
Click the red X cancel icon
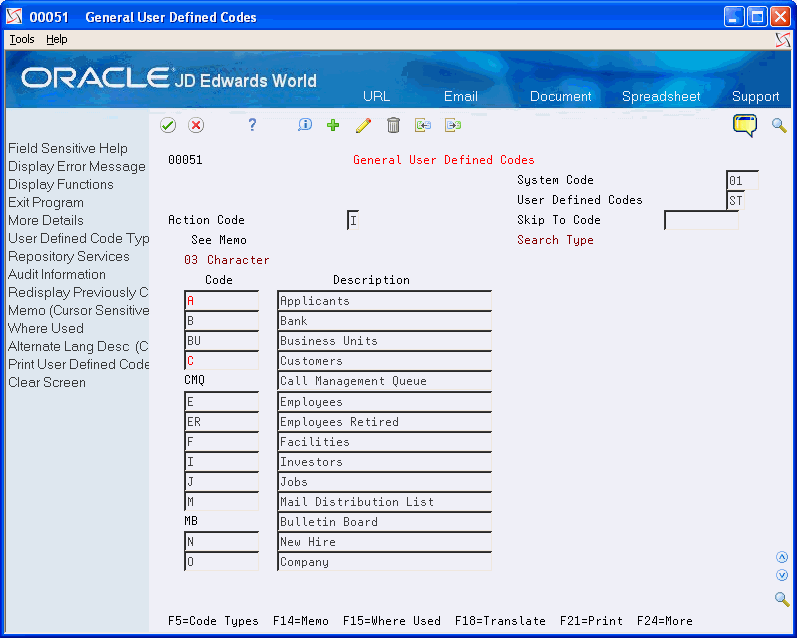[x=196, y=125]
